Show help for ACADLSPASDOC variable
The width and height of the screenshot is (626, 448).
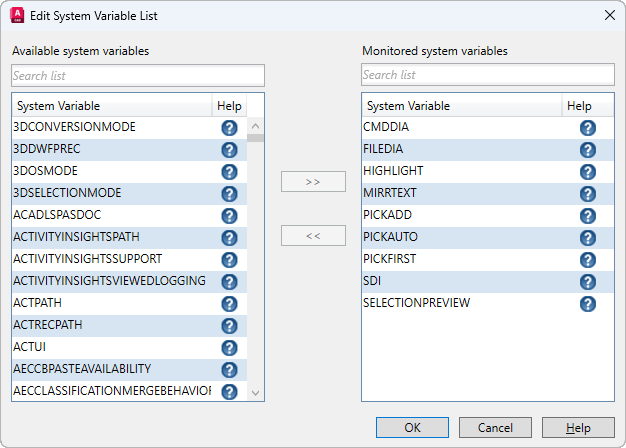229,216
